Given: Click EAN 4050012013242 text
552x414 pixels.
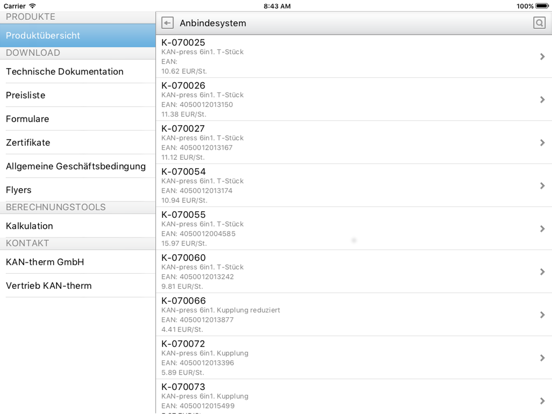Looking at the screenshot, I should (x=197, y=277).
